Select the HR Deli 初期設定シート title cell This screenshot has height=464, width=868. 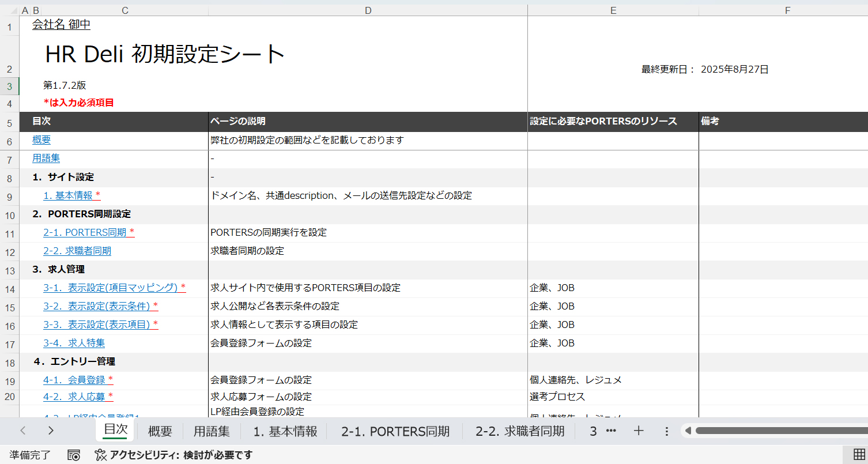(x=165, y=54)
